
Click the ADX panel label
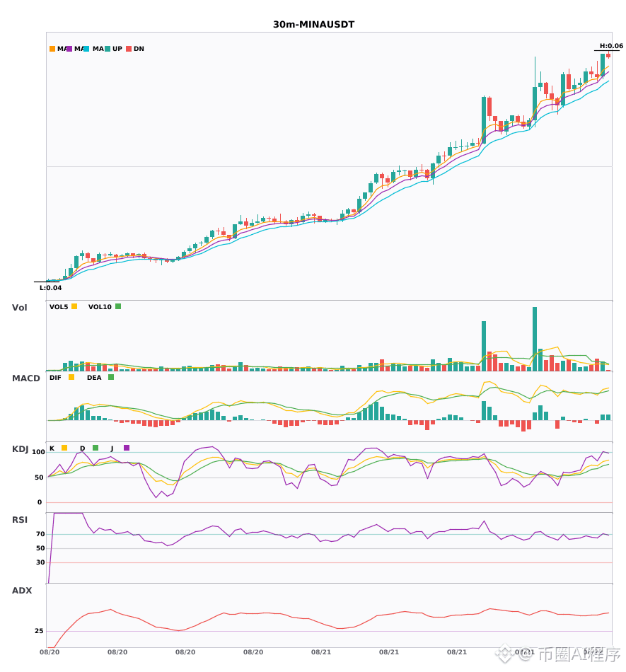point(22,591)
